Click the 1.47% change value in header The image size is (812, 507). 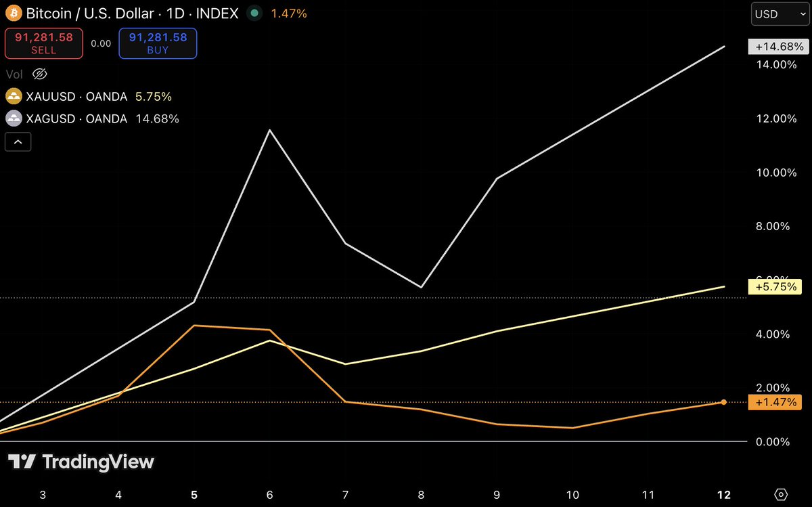pos(289,13)
